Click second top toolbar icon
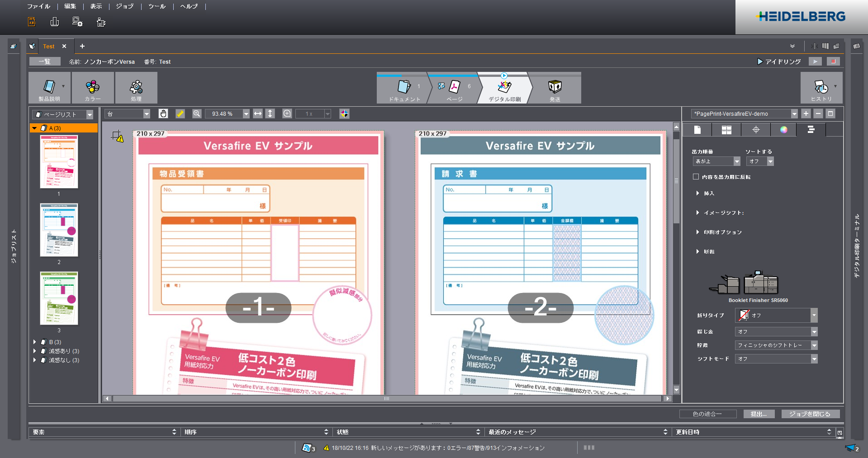This screenshot has width=868, height=458. (x=55, y=22)
